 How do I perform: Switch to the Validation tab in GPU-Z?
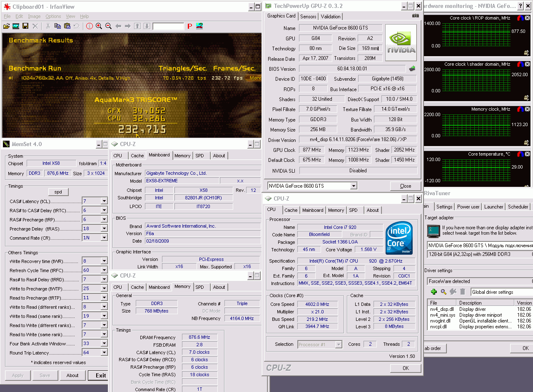(331, 17)
